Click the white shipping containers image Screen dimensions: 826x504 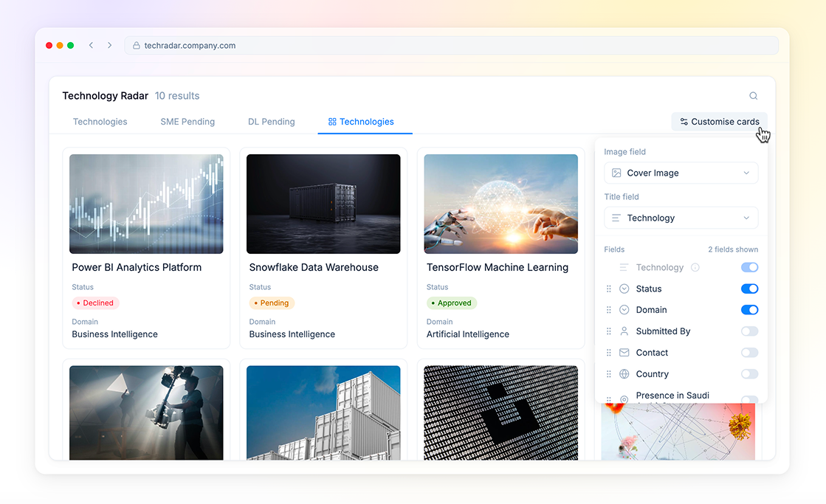(x=323, y=413)
